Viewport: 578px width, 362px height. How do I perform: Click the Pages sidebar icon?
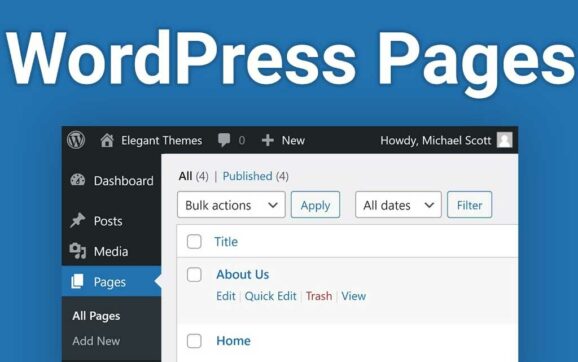77,281
